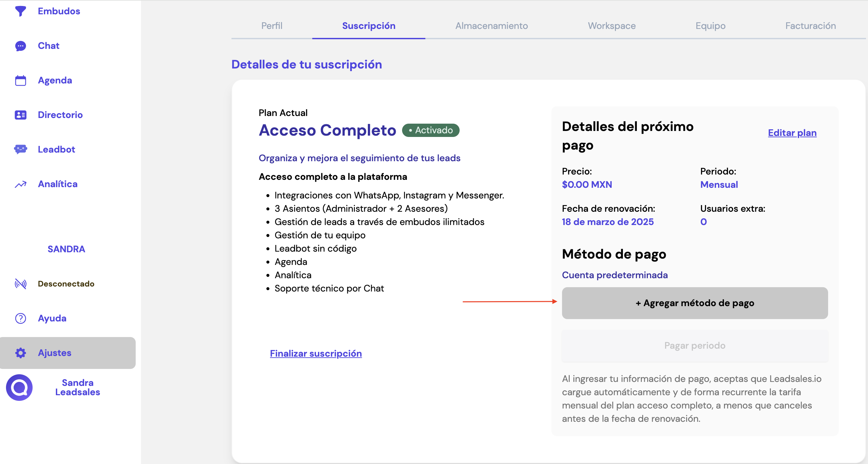Click 'Organiza y mejora el seguimiento' tagline
Image resolution: width=868 pixels, height=464 pixels.
360,158
